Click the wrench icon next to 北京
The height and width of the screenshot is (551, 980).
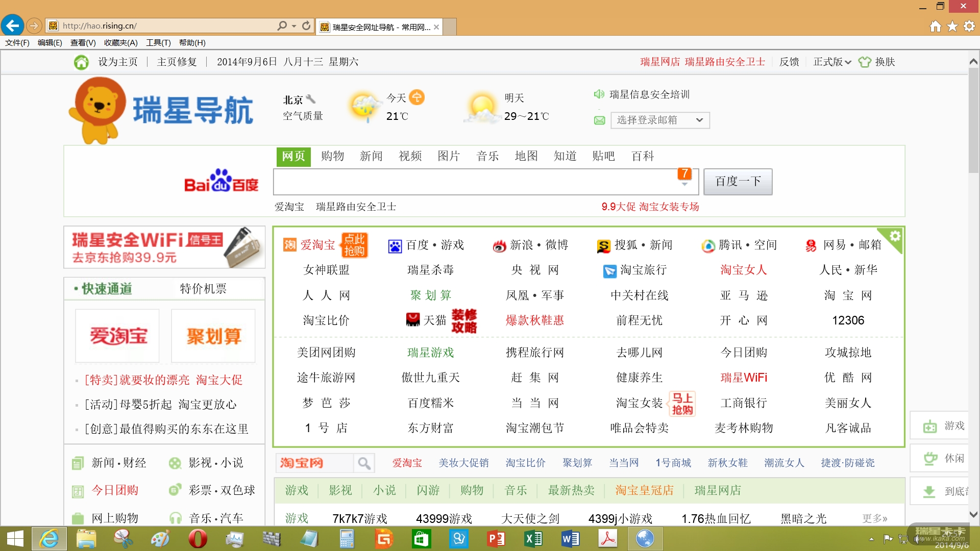[x=310, y=99]
